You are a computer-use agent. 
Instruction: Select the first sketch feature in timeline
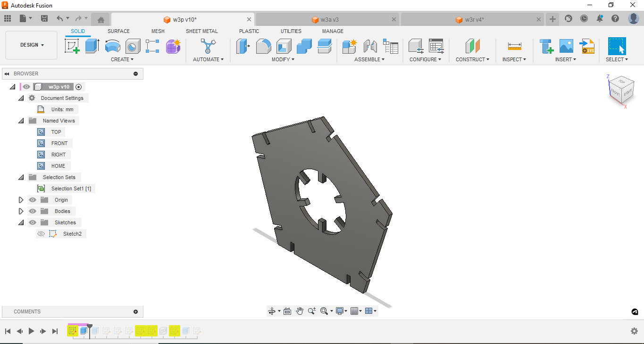tap(72, 331)
